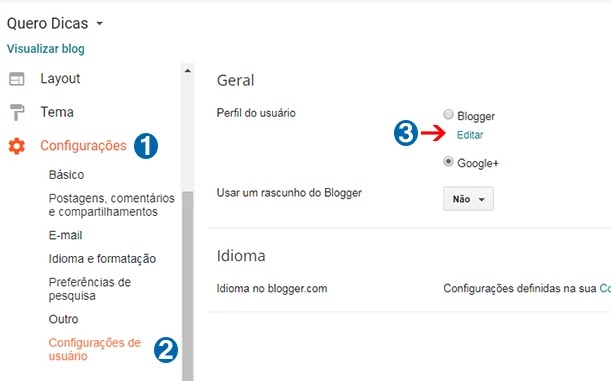Open the E-mail settings submenu
The height and width of the screenshot is (381, 611).
point(65,235)
